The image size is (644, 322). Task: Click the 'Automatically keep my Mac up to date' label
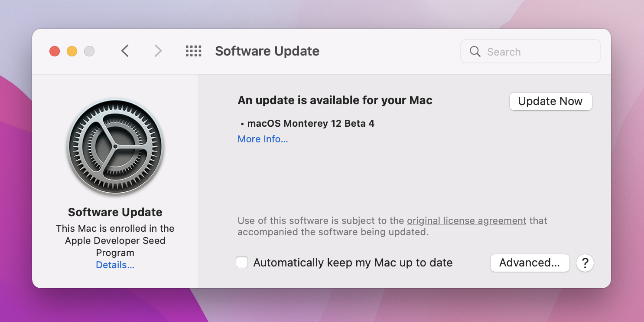click(x=353, y=263)
